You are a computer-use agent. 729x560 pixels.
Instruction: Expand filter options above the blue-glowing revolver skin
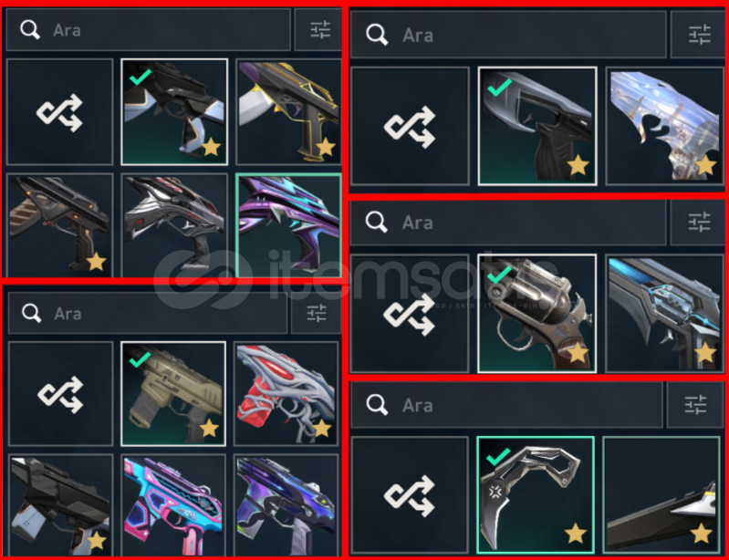699,222
